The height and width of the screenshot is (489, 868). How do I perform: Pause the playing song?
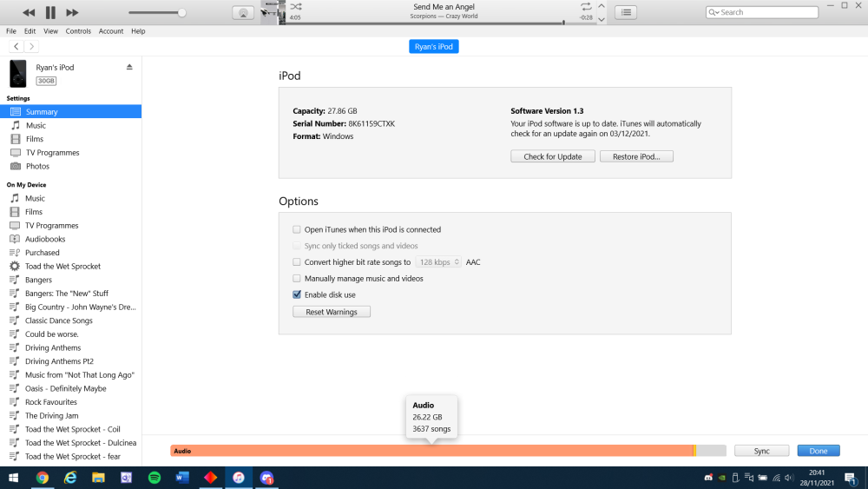[x=50, y=12]
